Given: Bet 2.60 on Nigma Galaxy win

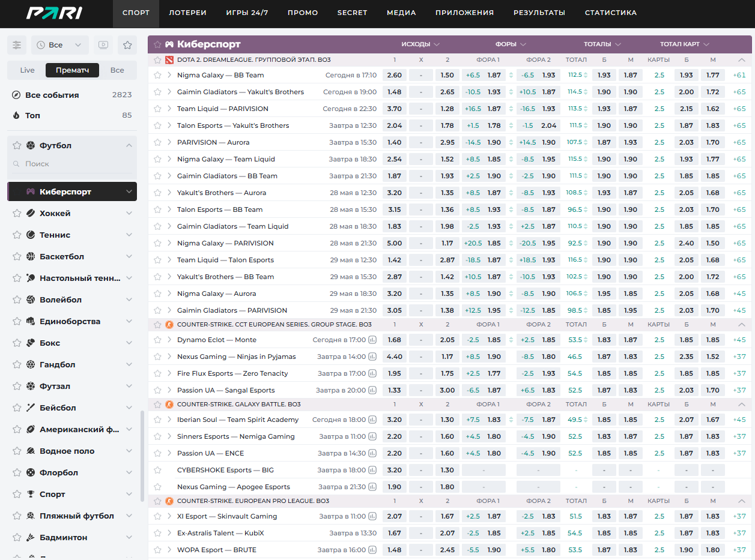Looking at the screenshot, I should click(x=395, y=75).
